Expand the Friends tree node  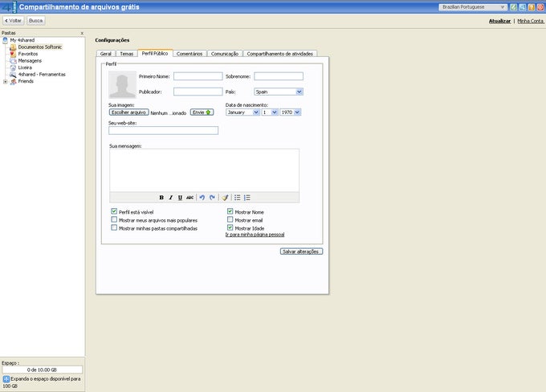point(5,82)
